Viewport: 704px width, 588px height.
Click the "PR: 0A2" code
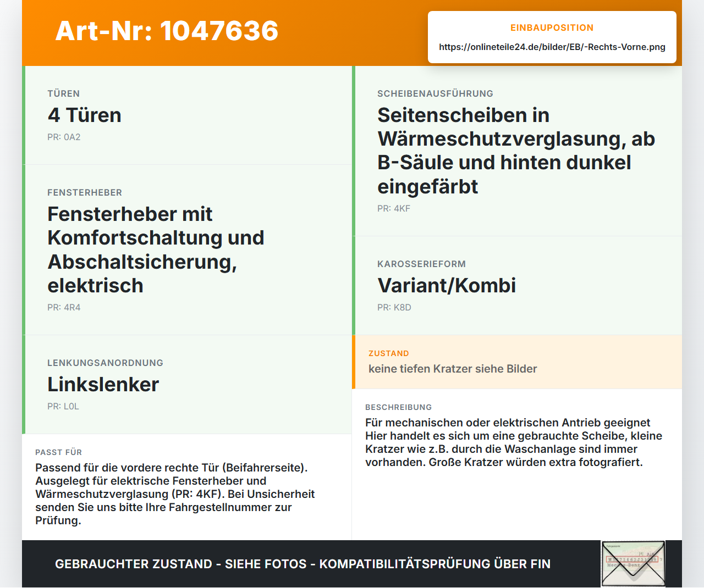(x=64, y=137)
